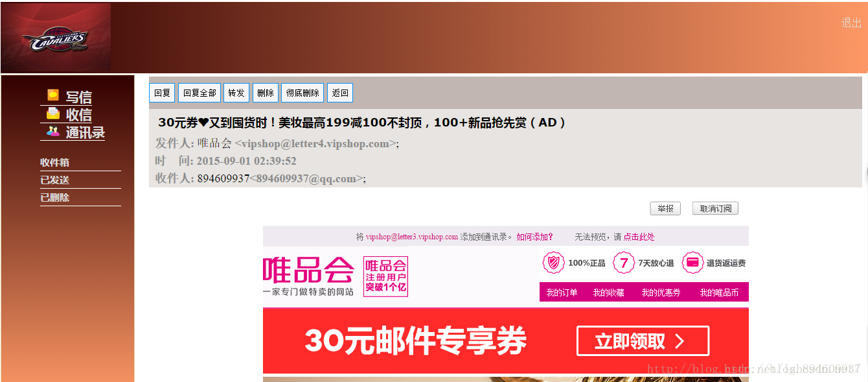Click the 100%正品 shield icon

554,263
